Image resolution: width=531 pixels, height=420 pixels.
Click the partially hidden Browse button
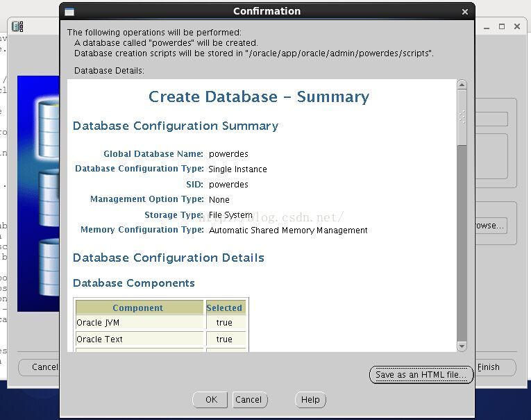coord(490,226)
